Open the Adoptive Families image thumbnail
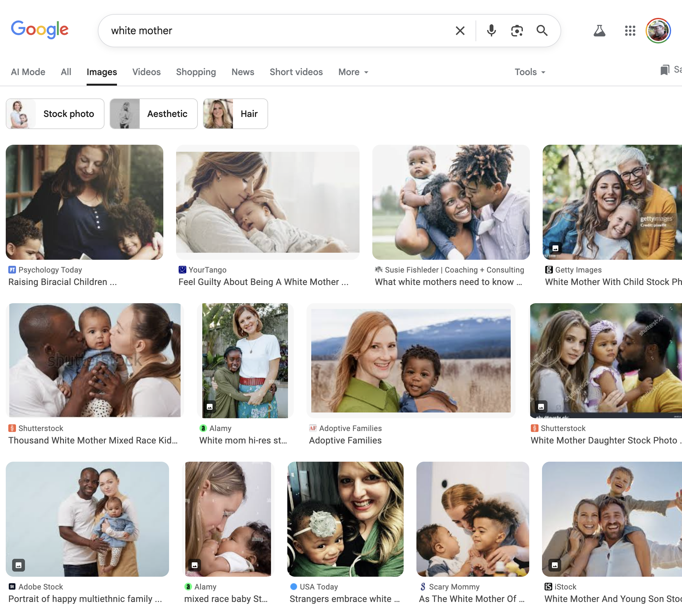 point(411,360)
